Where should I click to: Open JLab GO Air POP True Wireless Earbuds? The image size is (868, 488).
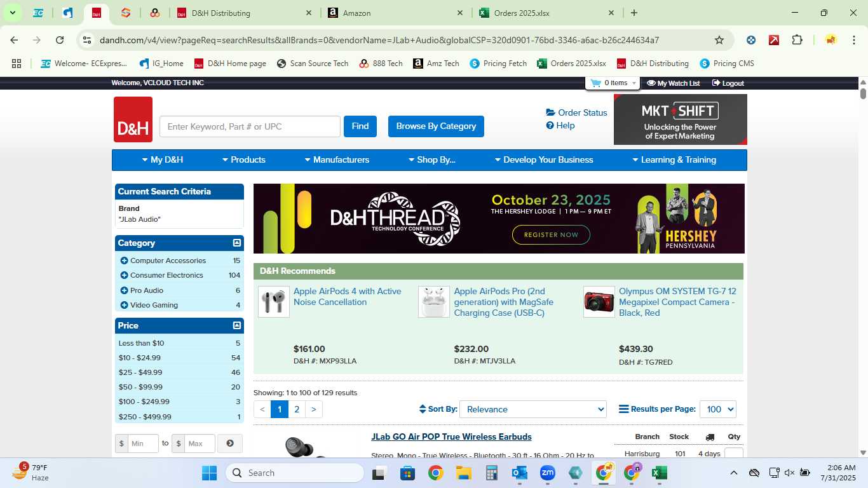[451, 437]
